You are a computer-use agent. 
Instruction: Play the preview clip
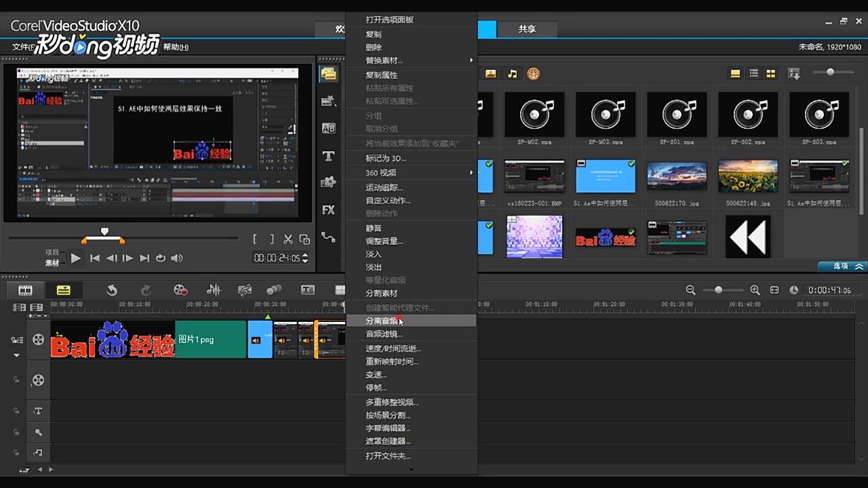[76, 258]
